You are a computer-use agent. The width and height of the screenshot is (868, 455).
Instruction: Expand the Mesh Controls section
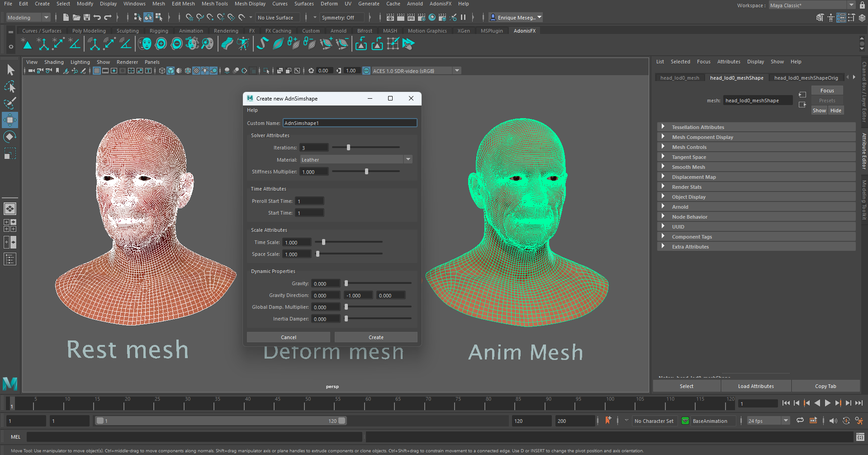[756, 147]
